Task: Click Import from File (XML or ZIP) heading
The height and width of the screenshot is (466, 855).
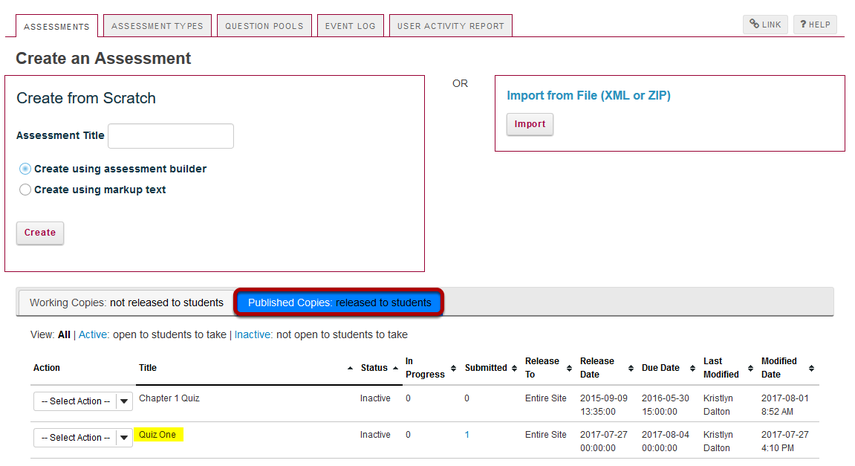Action: (588, 95)
